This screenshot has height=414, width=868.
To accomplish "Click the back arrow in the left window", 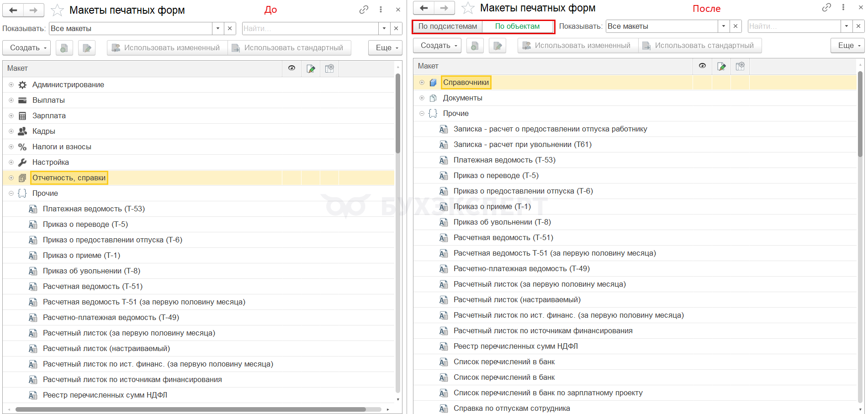I will [13, 10].
